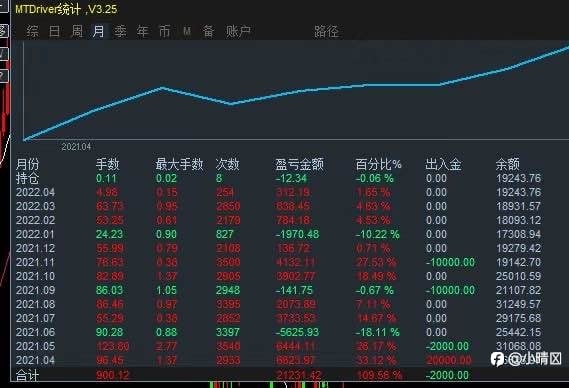Click the 21107.82 balance value
Viewport: 569px width, 388px height.
point(519,290)
